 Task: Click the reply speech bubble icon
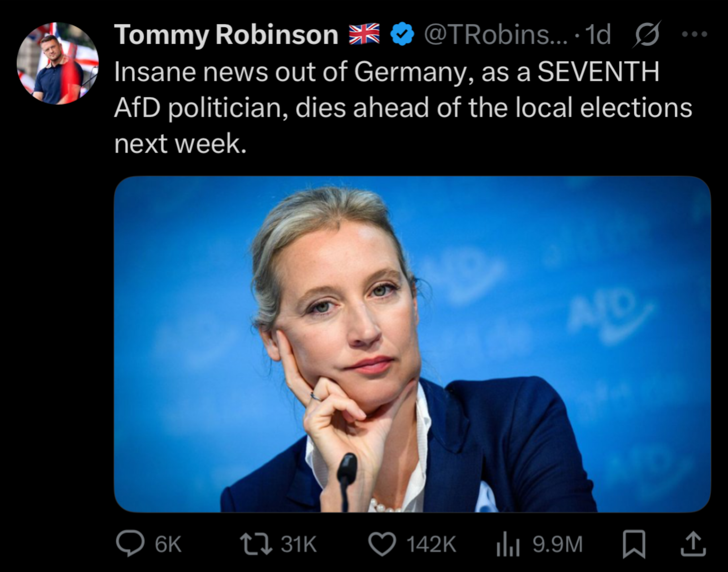(130, 544)
